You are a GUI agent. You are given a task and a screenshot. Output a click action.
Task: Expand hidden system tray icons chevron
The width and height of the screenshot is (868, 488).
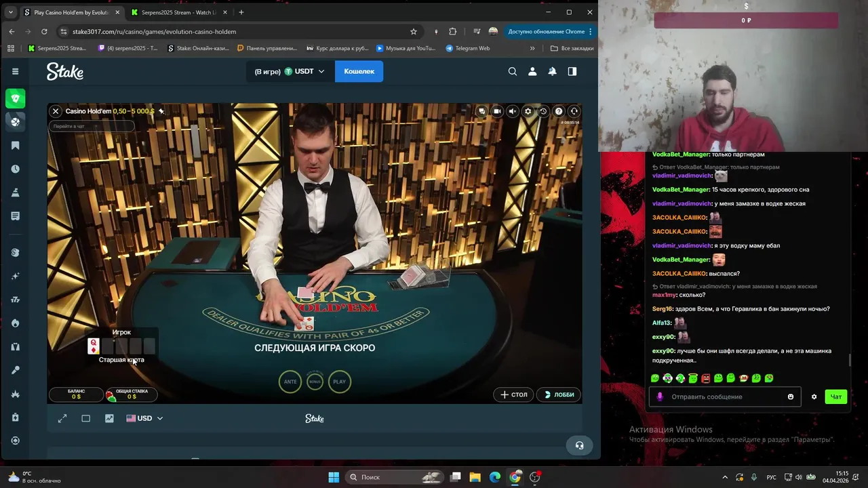point(725,477)
